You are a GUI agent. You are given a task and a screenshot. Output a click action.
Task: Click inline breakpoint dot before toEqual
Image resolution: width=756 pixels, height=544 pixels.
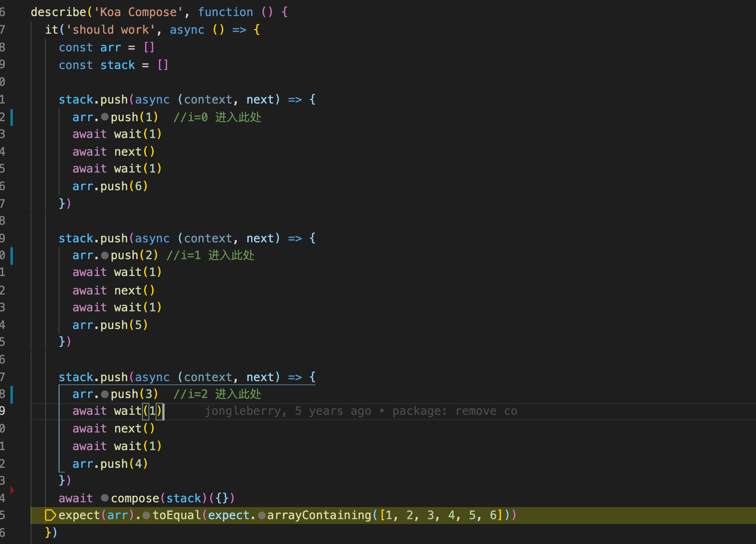[146, 516]
